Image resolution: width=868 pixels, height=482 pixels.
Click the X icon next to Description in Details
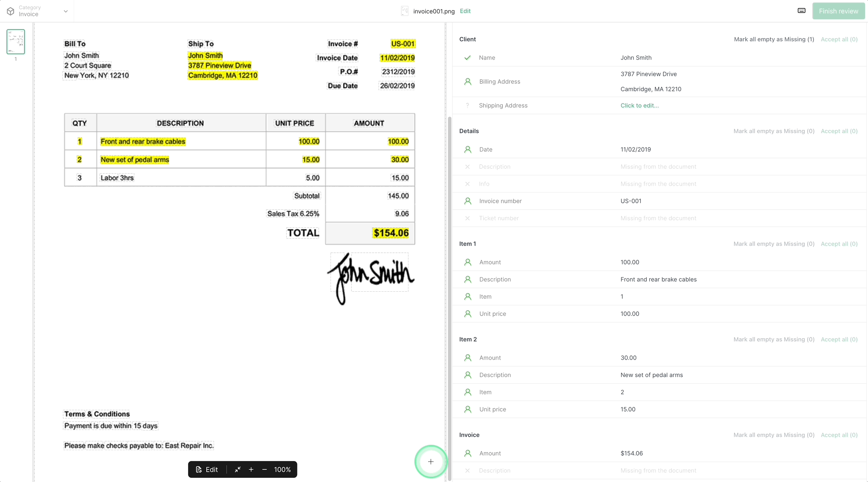pyautogui.click(x=468, y=166)
